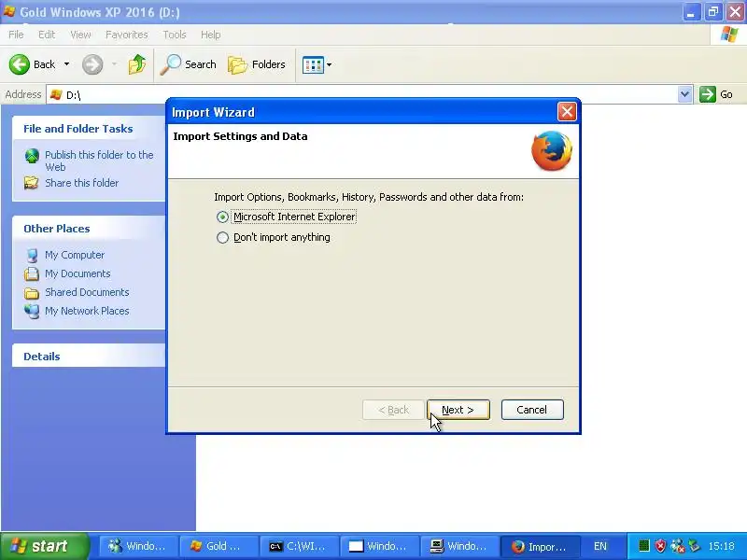747x560 pixels.
Task: Open Shared Documents link
Action: 87,292
